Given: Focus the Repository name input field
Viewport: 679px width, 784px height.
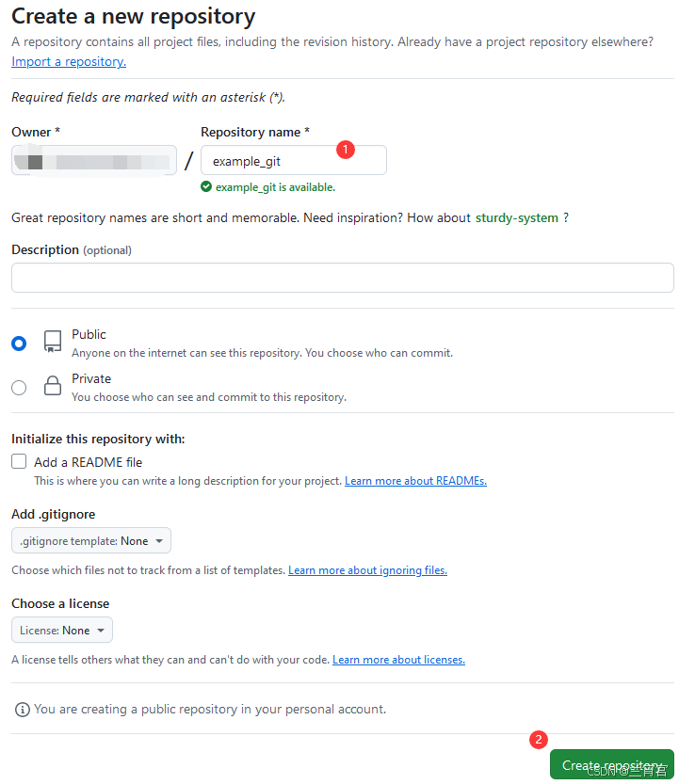Looking at the screenshot, I should [x=294, y=160].
